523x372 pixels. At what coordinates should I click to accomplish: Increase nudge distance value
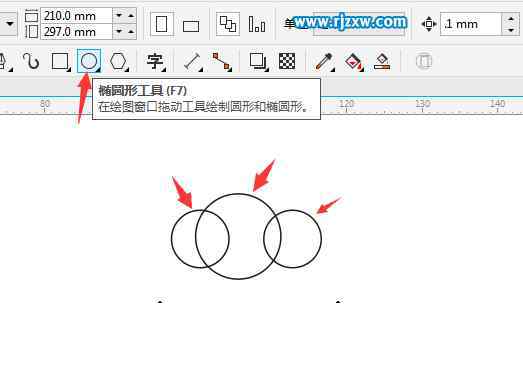click(511, 19)
